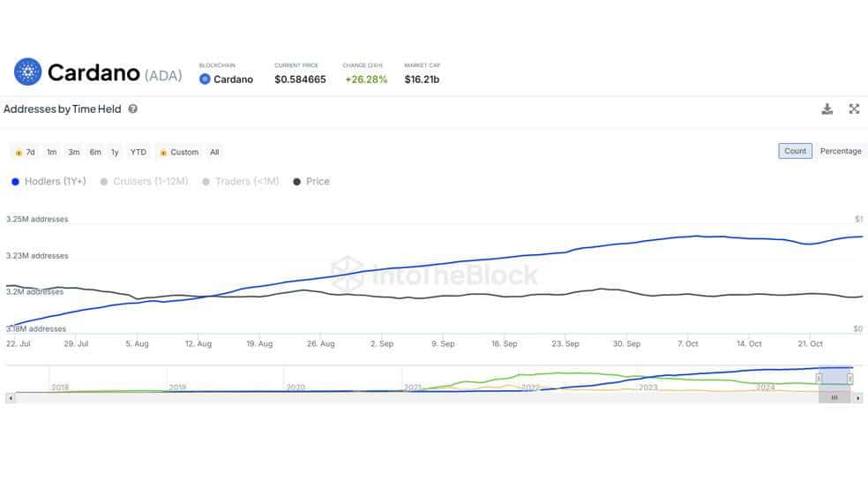Viewport: 868px width, 489px height.
Task: Select the All time range
Action: pos(214,153)
